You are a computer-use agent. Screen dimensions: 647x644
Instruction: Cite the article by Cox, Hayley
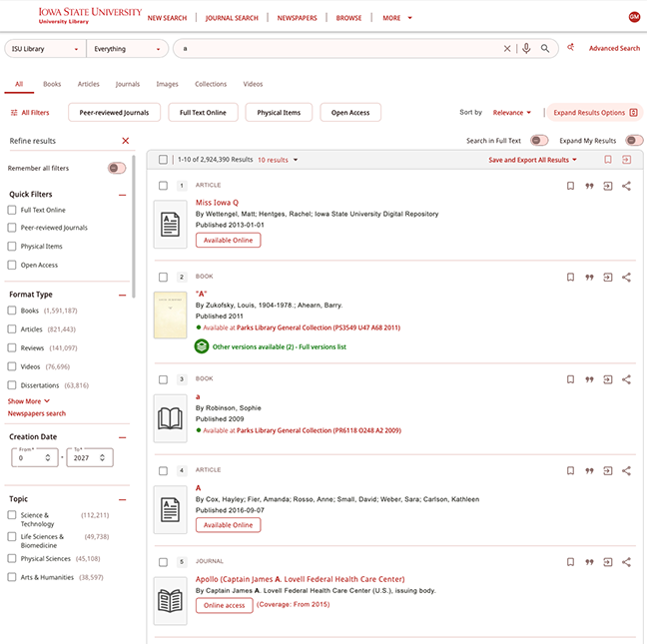point(589,470)
